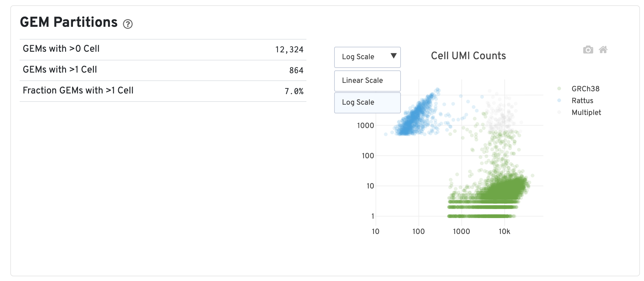The image size is (644, 281).
Task: Click the 10k x-axis tick label
Action: point(504,231)
